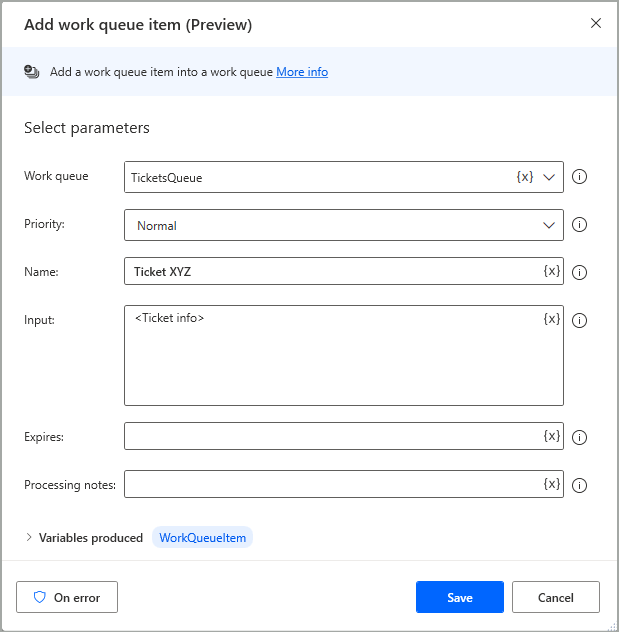Click the work queue item header icon
Viewport: 619px width, 632px height.
coord(31,72)
